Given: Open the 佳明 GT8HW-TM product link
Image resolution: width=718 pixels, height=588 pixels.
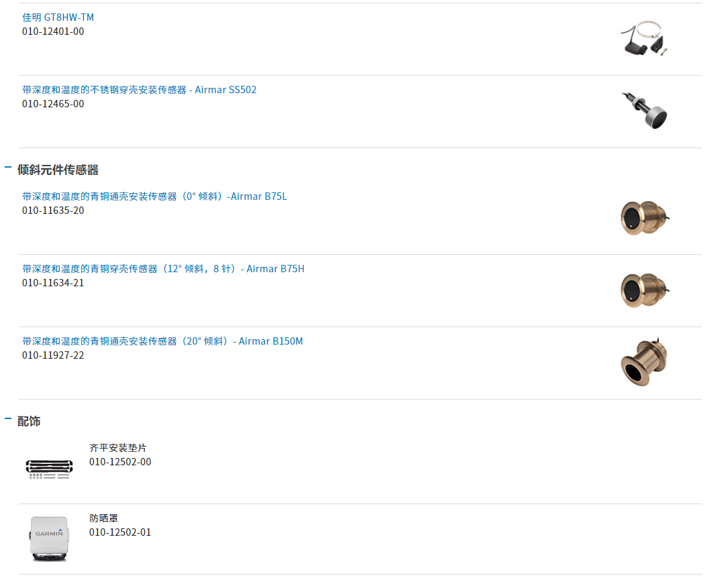Looking at the screenshot, I should [x=58, y=17].
